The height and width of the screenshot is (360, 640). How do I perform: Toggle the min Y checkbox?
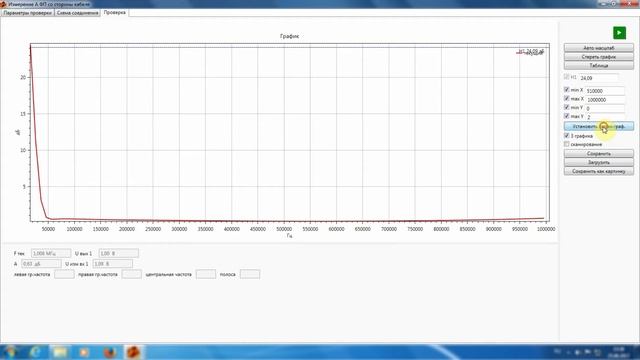tap(567, 107)
